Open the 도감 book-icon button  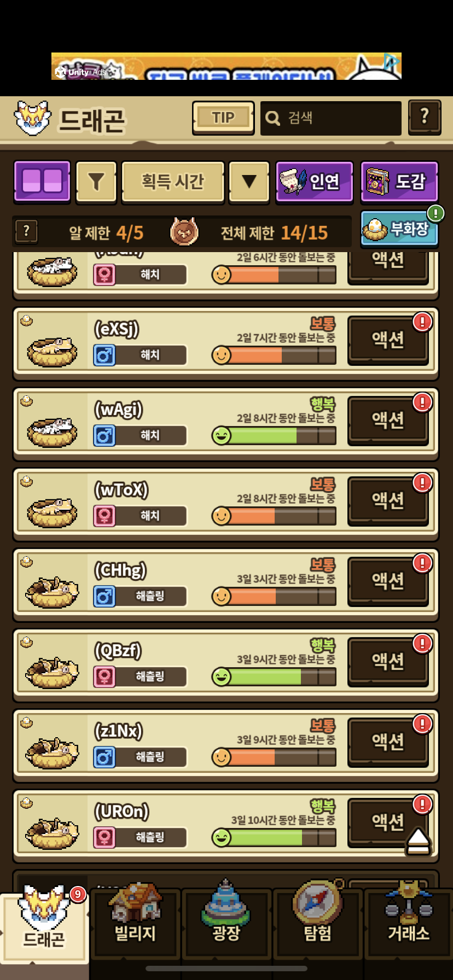[399, 182]
